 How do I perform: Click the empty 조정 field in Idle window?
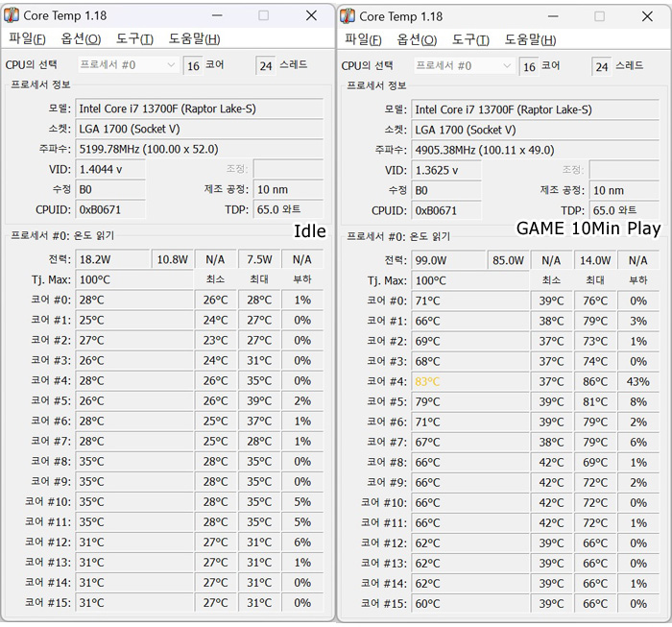tap(288, 169)
